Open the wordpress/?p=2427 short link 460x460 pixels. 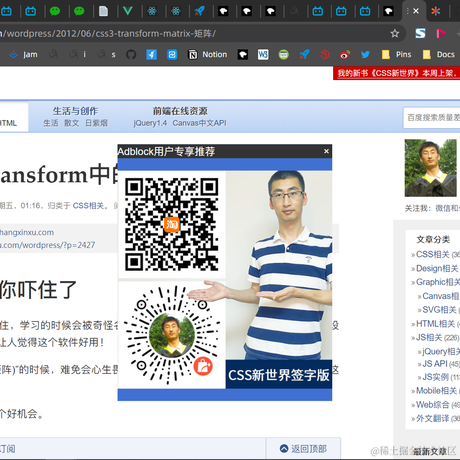pos(47,245)
